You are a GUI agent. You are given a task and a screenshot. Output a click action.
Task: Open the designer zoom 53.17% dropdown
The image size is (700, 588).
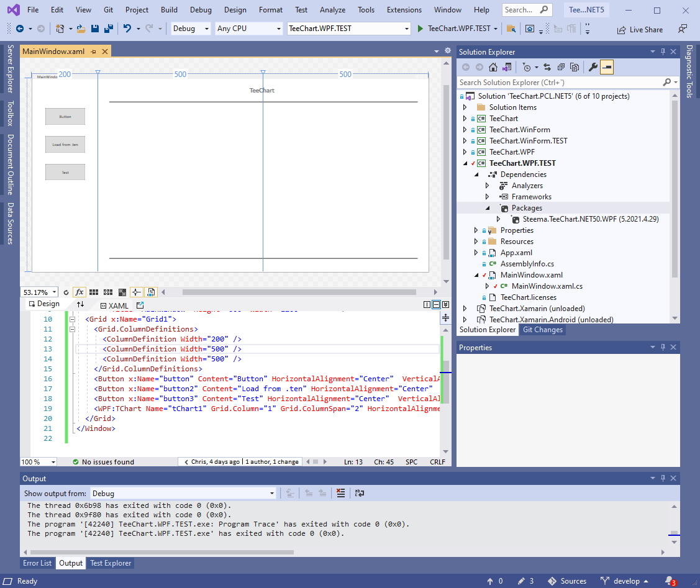[55, 292]
